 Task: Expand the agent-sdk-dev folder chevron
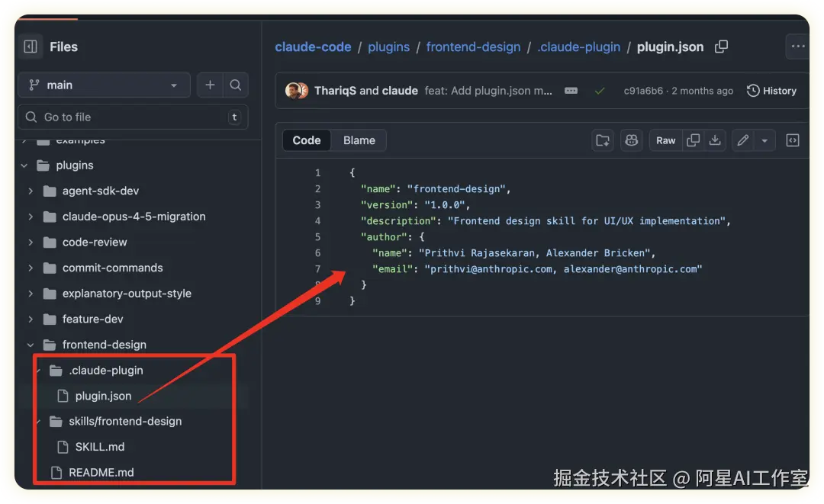coord(31,191)
